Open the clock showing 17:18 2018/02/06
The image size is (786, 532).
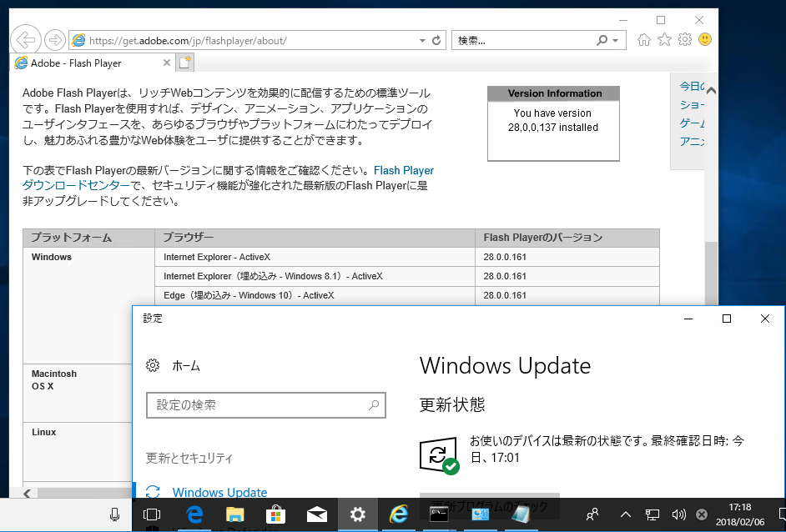click(x=740, y=514)
